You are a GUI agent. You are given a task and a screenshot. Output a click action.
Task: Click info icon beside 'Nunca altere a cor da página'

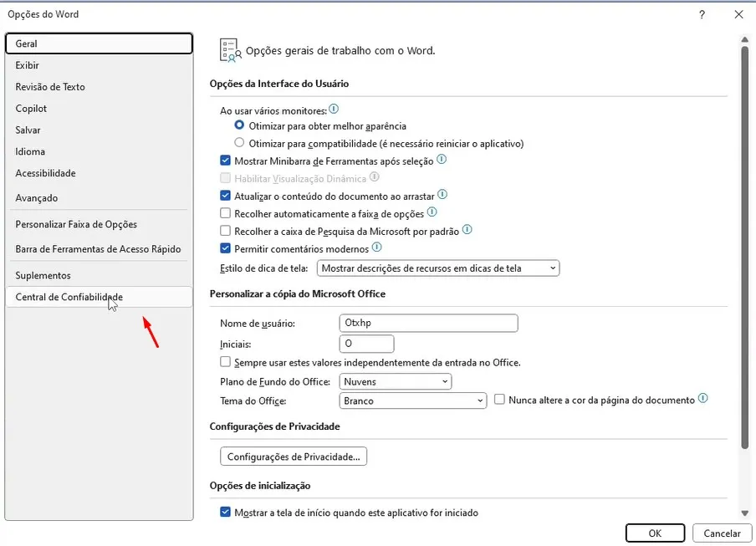click(x=703, y=398)
